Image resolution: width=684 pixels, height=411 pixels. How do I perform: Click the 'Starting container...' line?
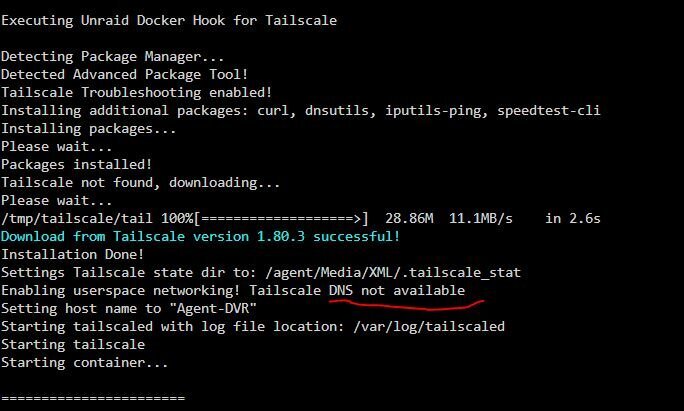pyautogui.click(x=85, y=363)
